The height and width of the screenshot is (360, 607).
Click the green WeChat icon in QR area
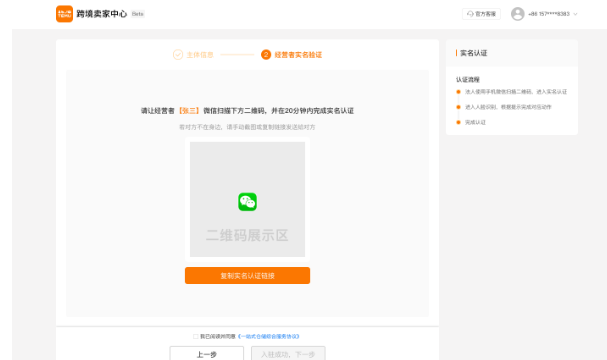click(x=247, y=202)
